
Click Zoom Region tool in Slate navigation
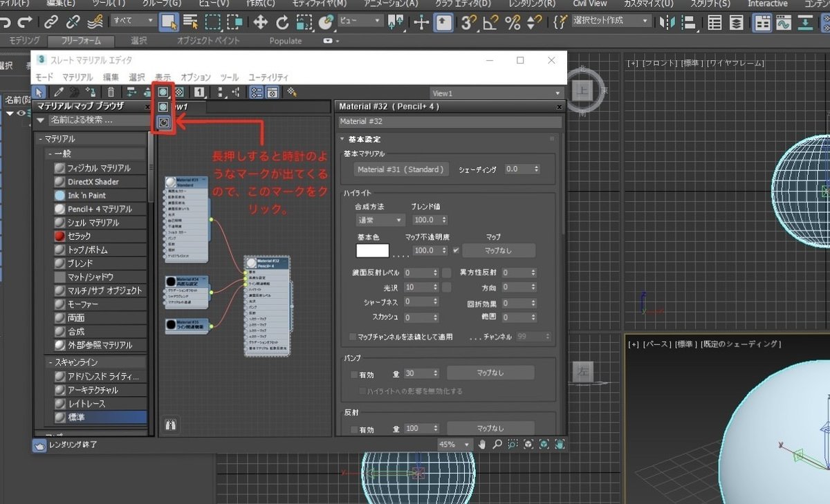coord(513,444)
